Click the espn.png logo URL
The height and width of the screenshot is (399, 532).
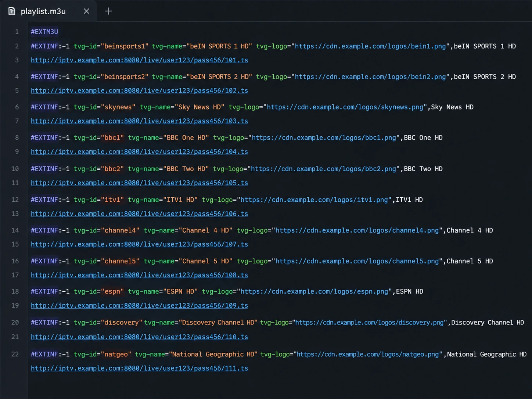314,291
